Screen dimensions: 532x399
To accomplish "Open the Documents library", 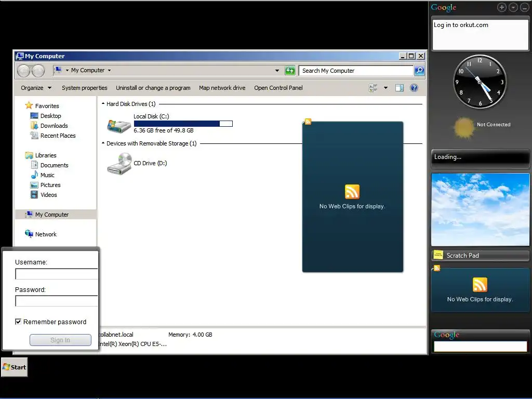I will tap(54, 165).
